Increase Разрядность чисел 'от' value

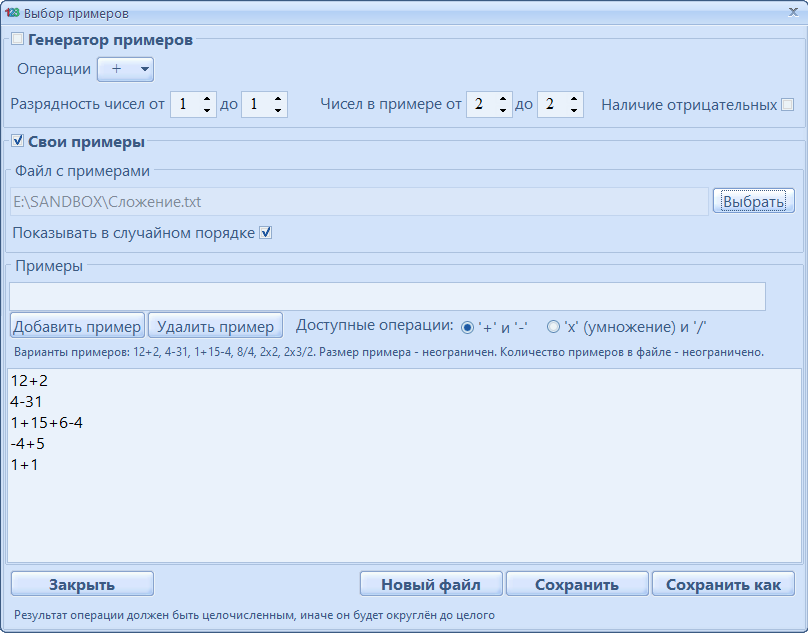[207, 99]
